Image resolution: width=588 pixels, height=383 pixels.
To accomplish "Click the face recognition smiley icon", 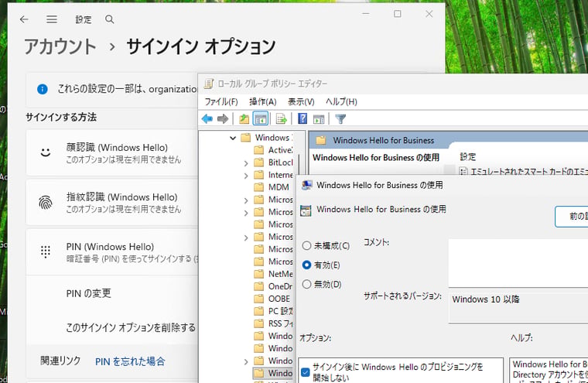I will (x=46, y=152).
